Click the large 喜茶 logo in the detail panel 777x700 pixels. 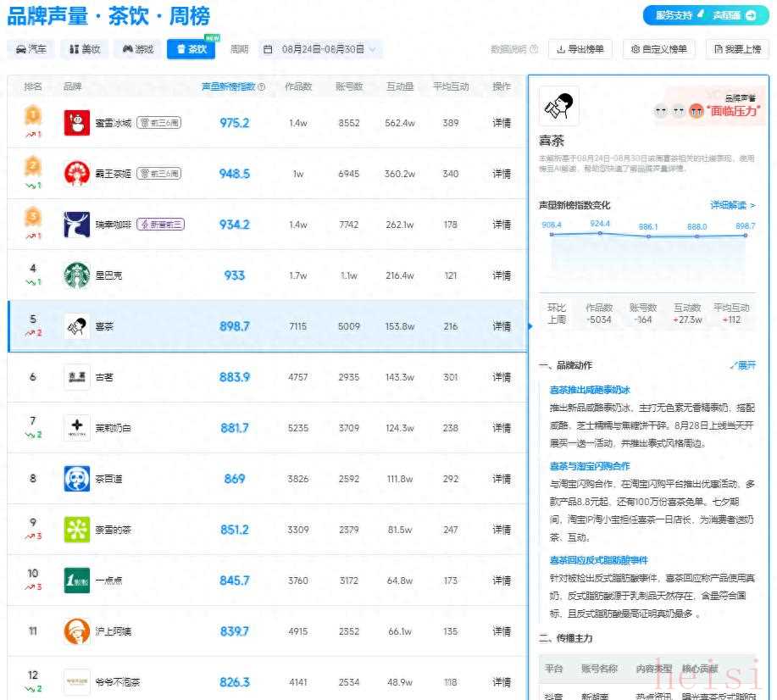pos(559,106)
